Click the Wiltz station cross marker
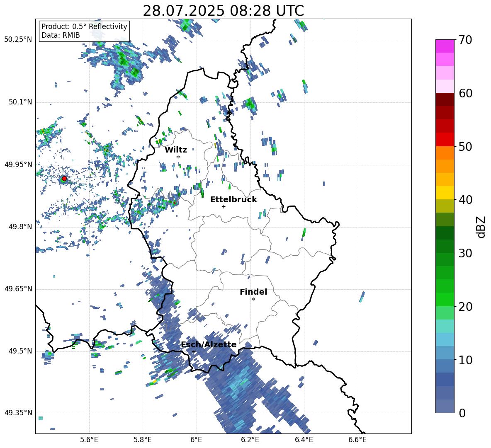This screenshot has height=448, width=491. coord(178,157)
